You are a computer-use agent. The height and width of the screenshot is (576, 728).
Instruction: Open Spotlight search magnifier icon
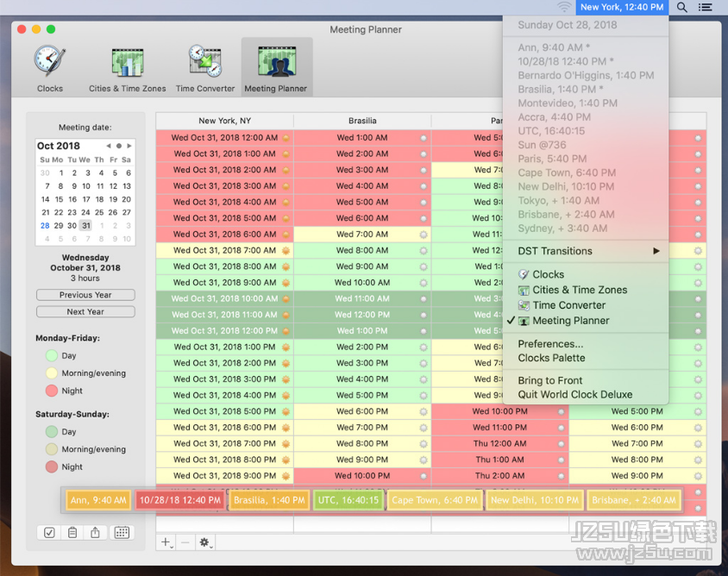click(x=681, y=7)
